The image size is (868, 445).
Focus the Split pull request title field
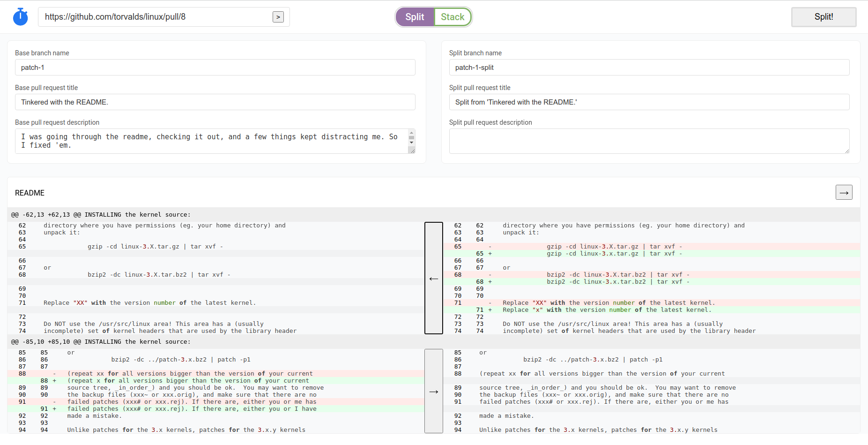649,102
